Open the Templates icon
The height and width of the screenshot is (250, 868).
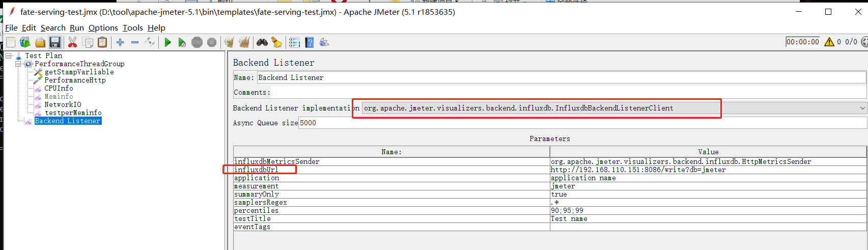tap(25, 42)
